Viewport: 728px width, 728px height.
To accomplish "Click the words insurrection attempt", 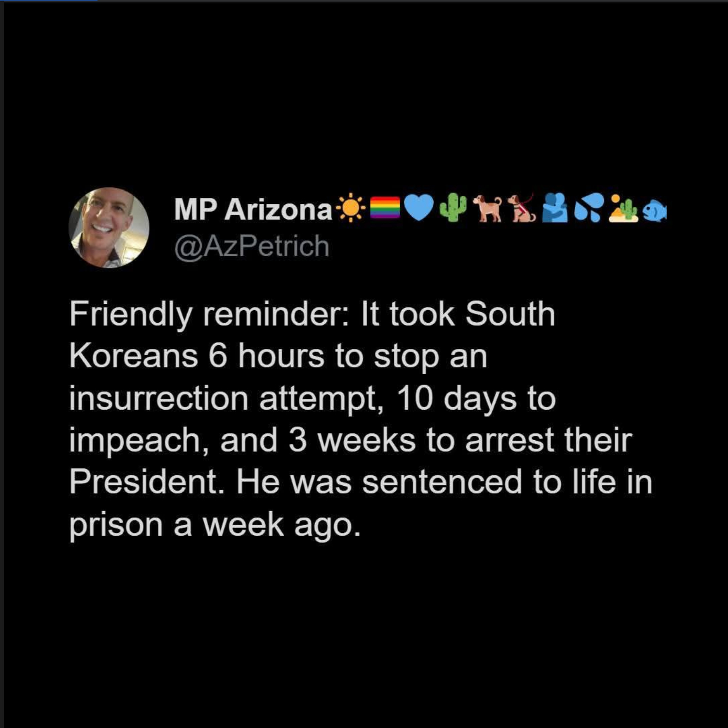I will point(226,399).
